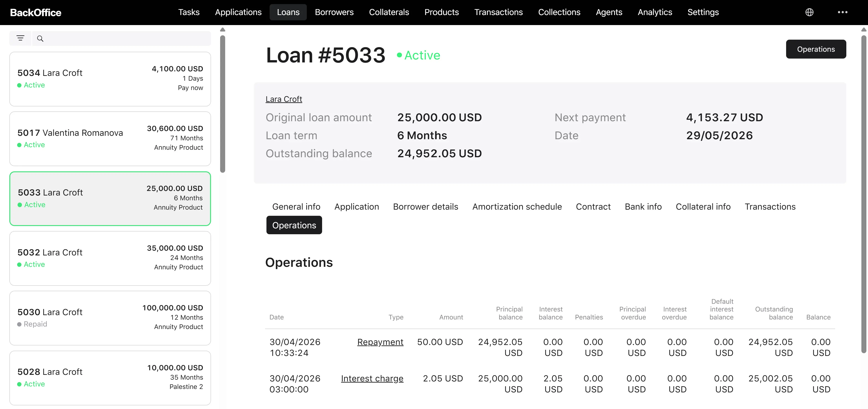Click the search magnifier icon
This screenshot has width=868, height=409.
pyautogui.click(x=40, y=39)
